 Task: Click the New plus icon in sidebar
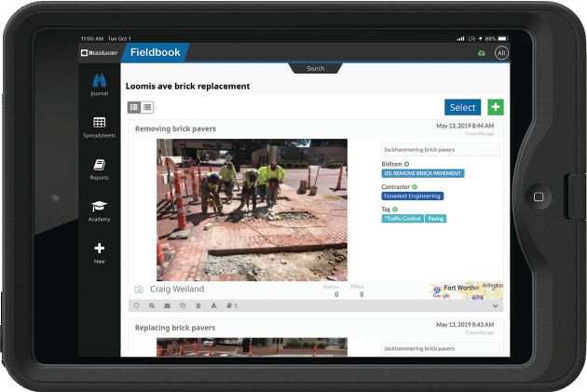click(x=99, y=251)
